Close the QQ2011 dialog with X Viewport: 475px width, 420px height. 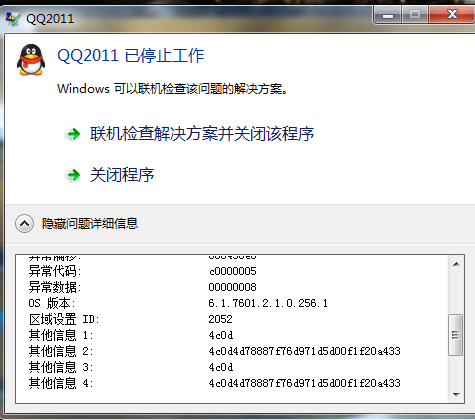(452, 15)
